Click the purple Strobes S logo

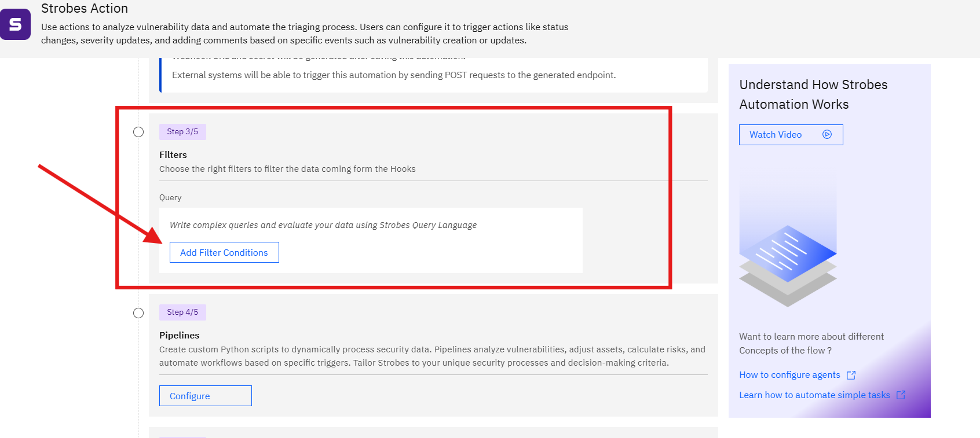(x=15, y=24)
